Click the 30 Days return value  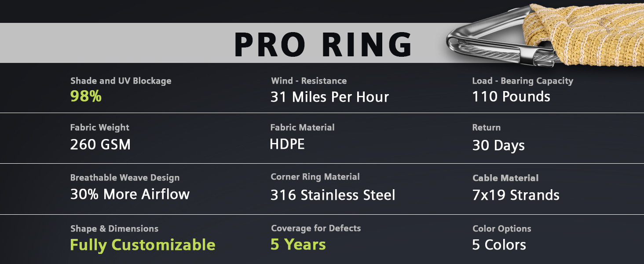coord(498,145)
